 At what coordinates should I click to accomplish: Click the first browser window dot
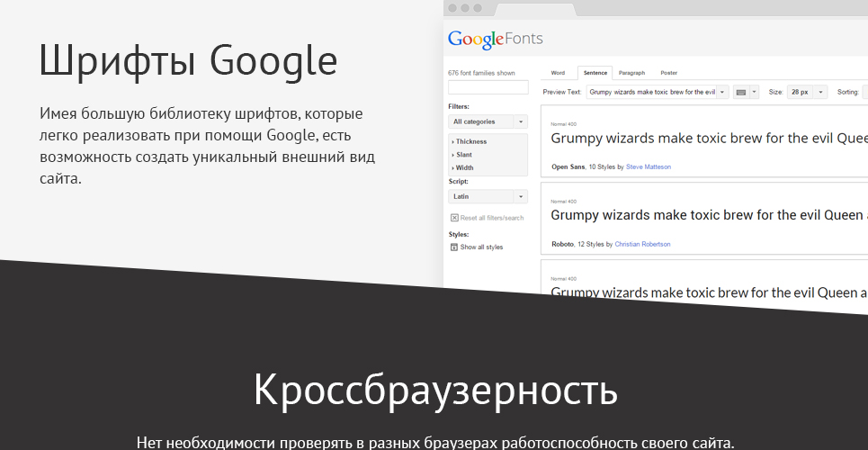[x=452, y=8]
